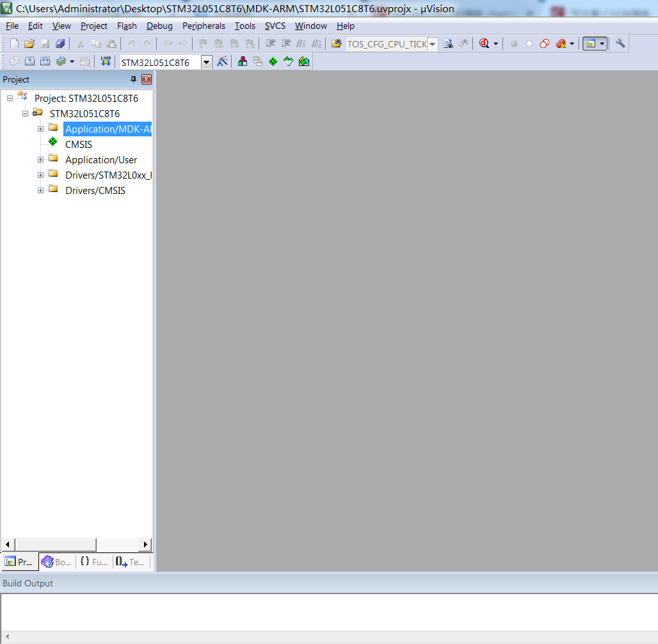Open a file using the folder icon
Screen dimensions: 658x644
coord(29,44)
